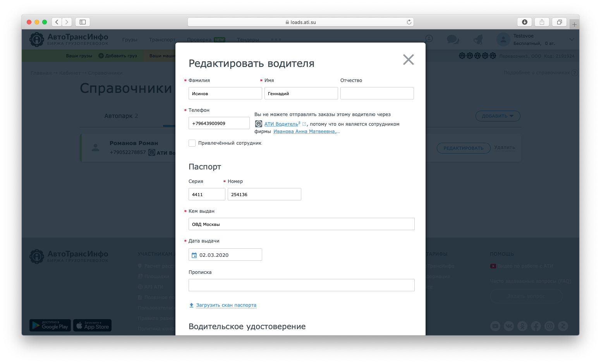The image size is (601, 364).
Task: Click the upload icon for passport scan
Action: click(x=191, y=305)
